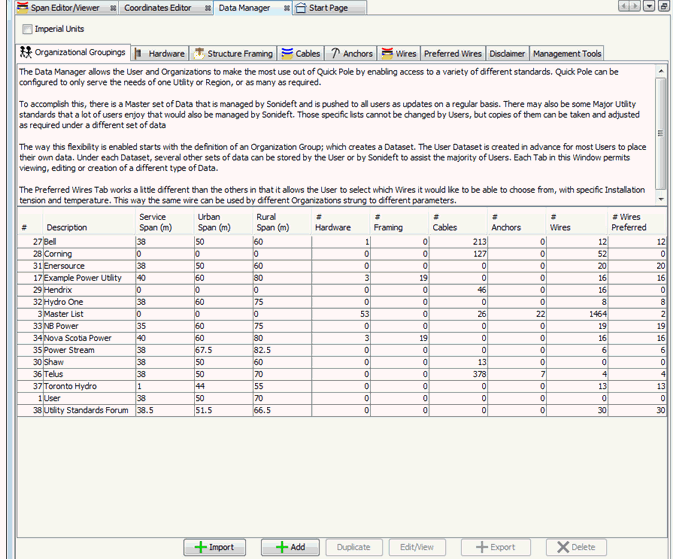Select the Hendrix row

click(x=342, y=290)
